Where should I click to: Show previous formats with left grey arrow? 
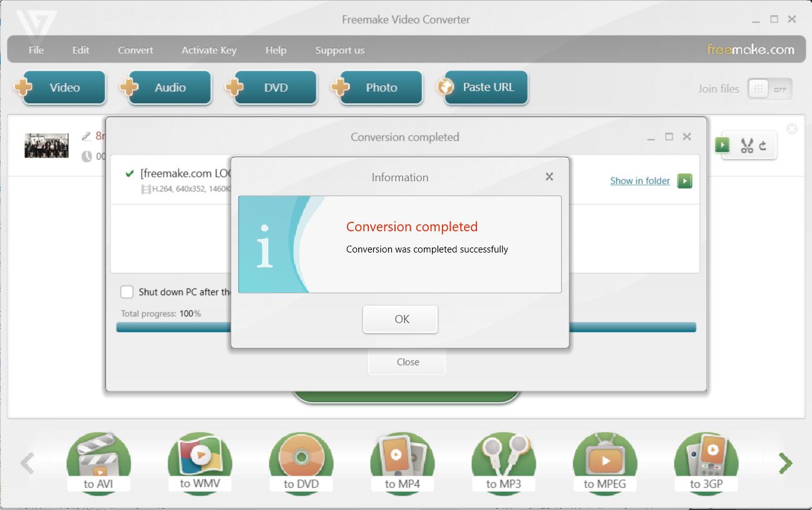27,463
